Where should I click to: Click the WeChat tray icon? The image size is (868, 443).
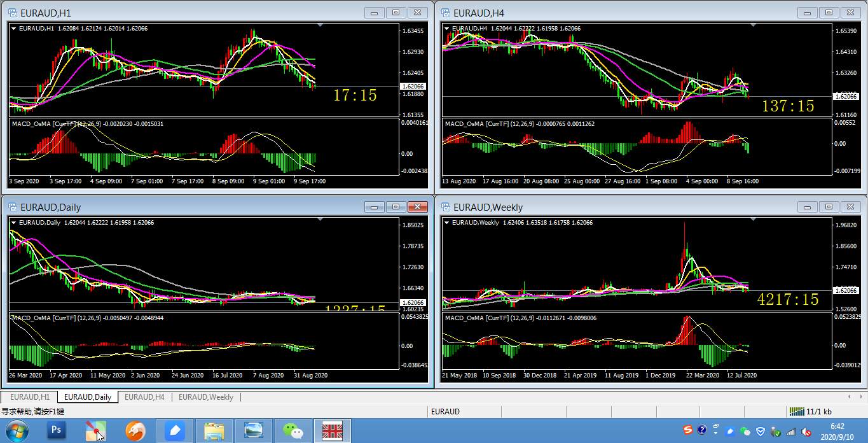tap(745, 432)
